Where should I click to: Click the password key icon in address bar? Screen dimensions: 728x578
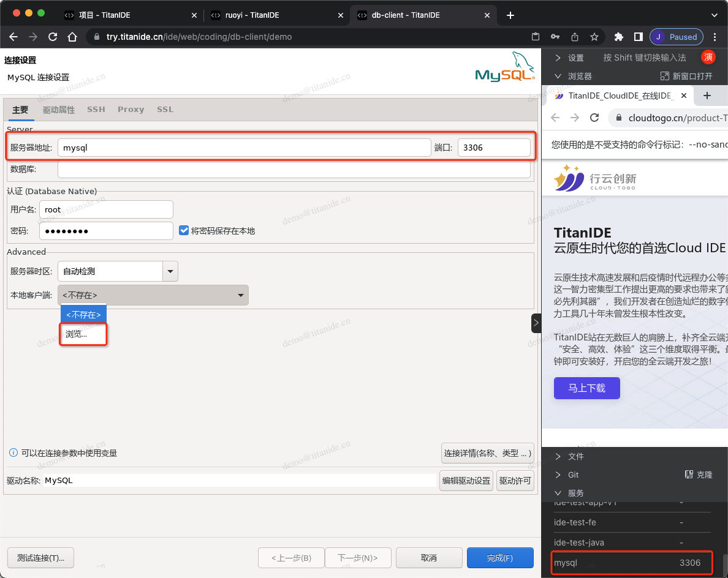tap(555, 37)
